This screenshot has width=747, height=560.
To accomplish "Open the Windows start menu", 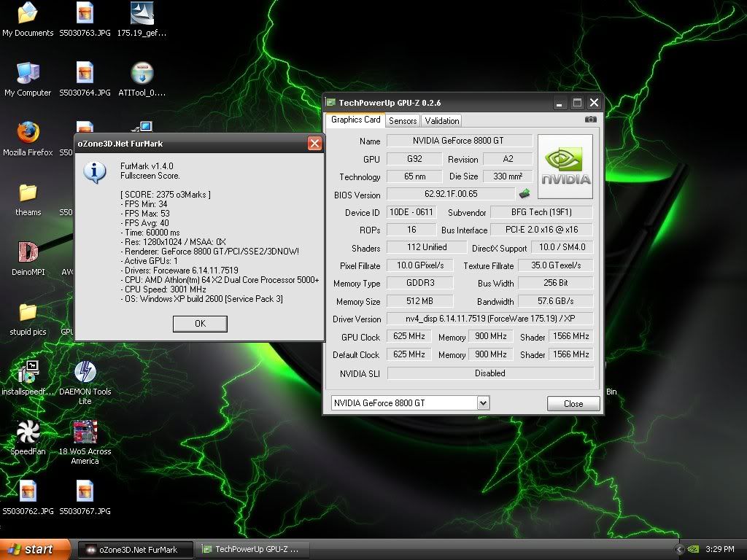I will click(35, 549).
